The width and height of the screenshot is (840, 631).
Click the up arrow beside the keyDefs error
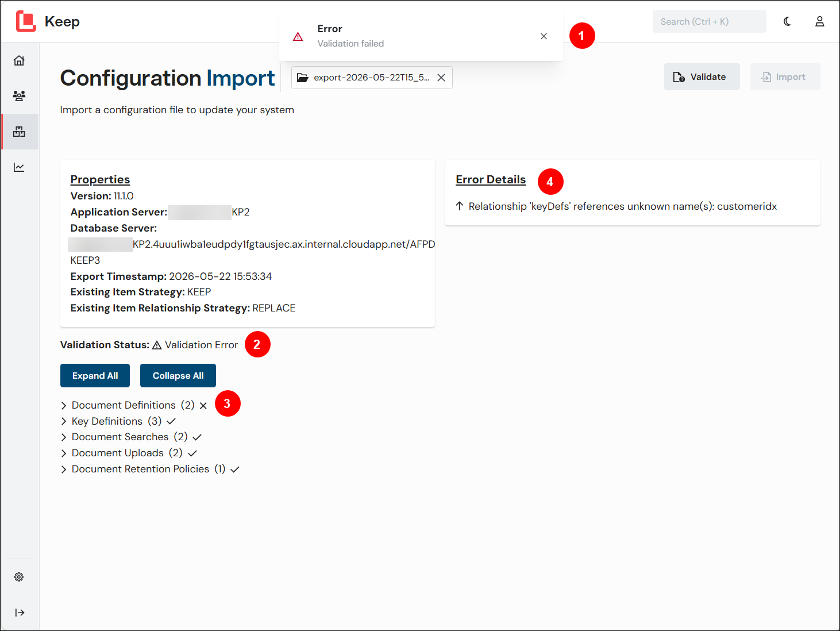460,206
